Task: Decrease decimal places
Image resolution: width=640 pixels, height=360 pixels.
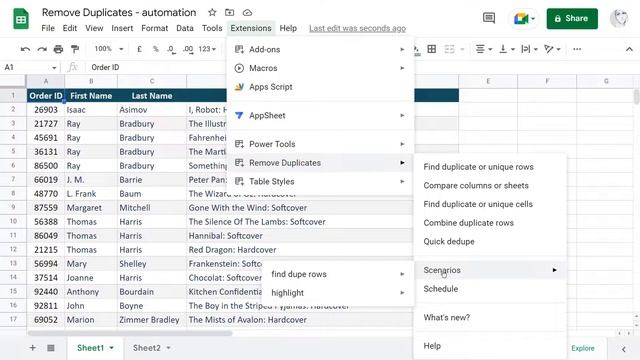Action: (x=171, y=49)
